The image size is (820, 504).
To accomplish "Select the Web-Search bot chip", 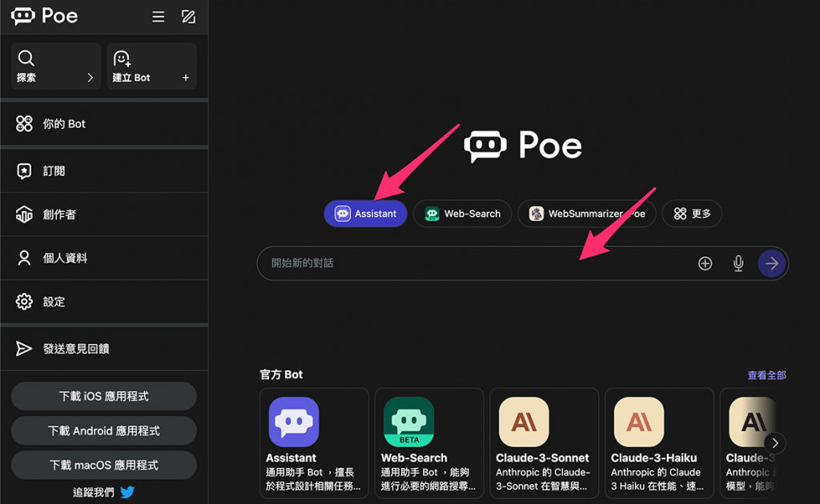I will pyautogui.click(x=462, y=214).
